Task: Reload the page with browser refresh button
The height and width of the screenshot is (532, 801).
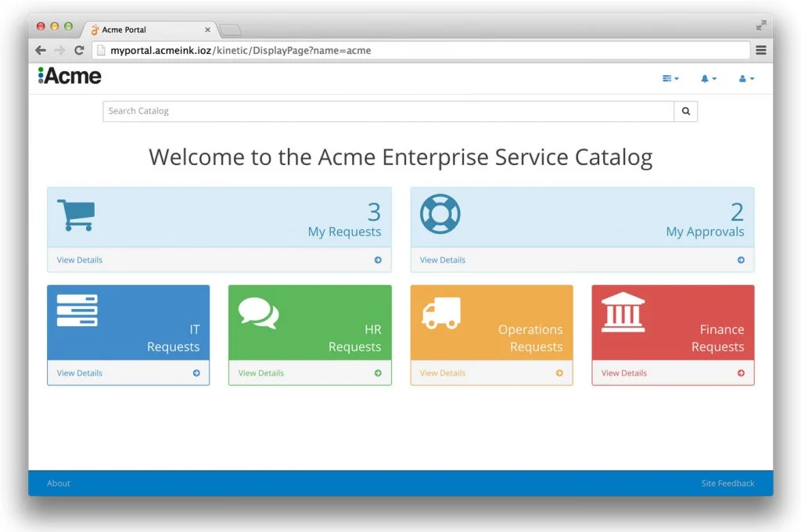Action: click(x=79, y=50)
